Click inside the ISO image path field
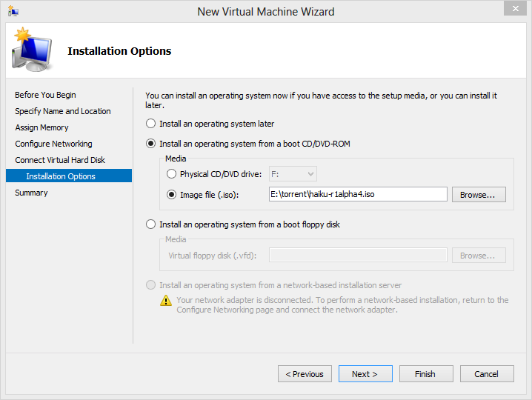The height and width of the screenshot is (400, 532). coord(358,195)
